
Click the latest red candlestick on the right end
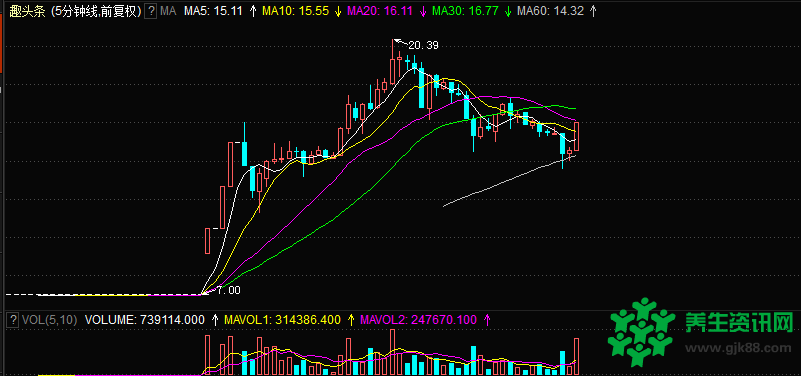pyautogui.click(x=577, y=136)
